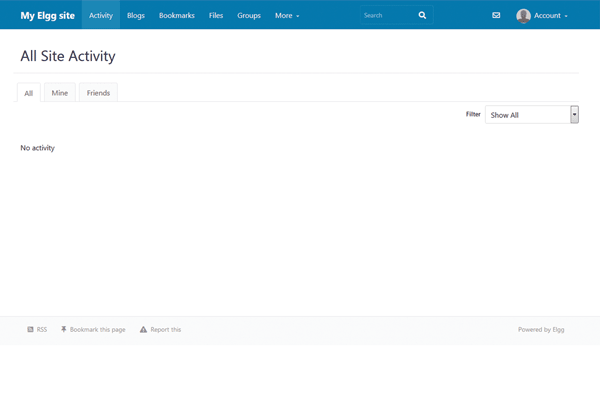Click Activity in the top menu

[100, 16]
